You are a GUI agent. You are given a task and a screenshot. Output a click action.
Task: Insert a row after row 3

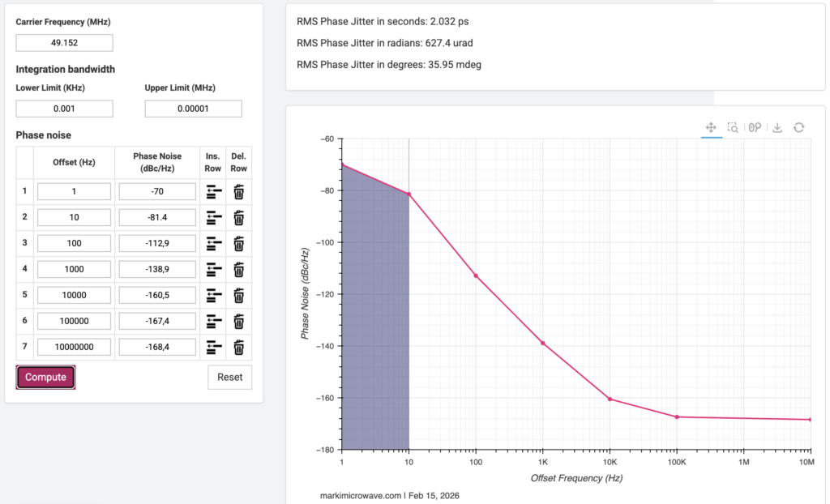[213, 244]
